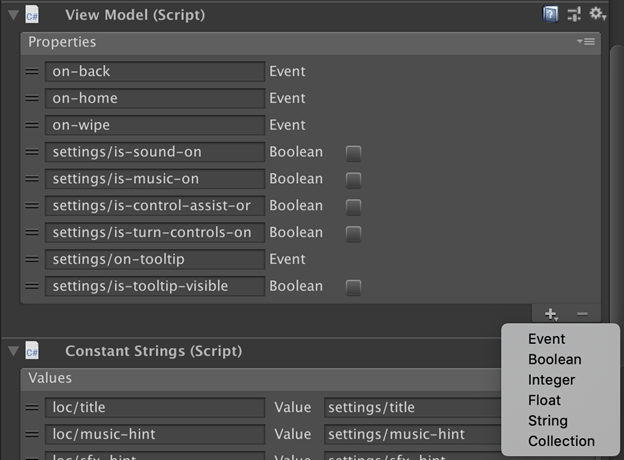Click the on-home property name field
The width and height of the screenshot is (624, 460).
click(154, 98)
